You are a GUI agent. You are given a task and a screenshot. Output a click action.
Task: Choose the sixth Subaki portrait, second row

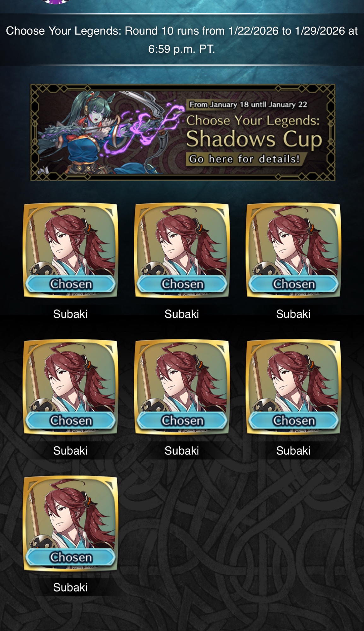point(293,387)
